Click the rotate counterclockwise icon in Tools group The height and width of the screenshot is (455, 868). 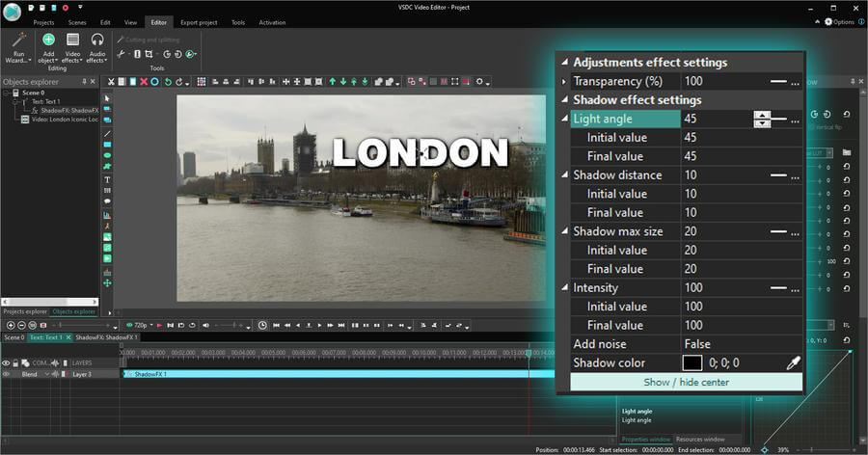(167, 54)
